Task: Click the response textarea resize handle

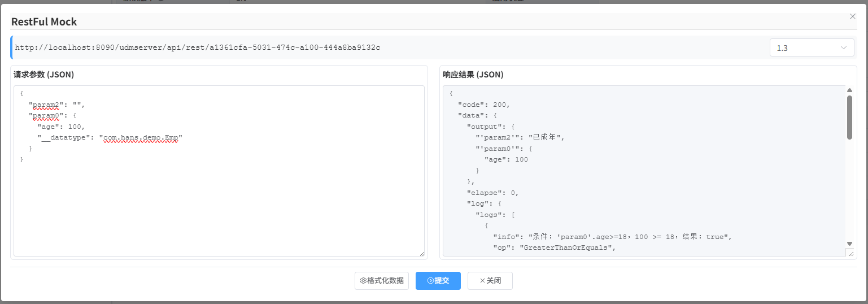Action: pyautogui.click(x=851, y=254)
